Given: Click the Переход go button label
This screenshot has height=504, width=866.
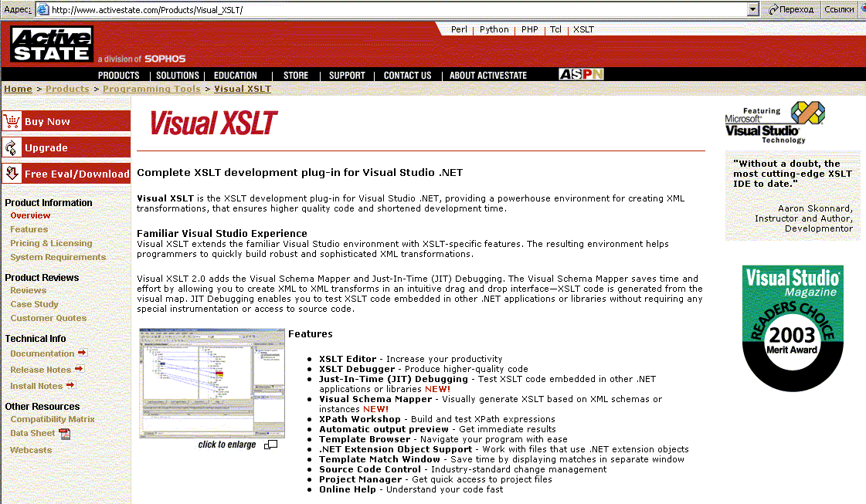Looking at the screenshot, I should [x=796, y=9].
